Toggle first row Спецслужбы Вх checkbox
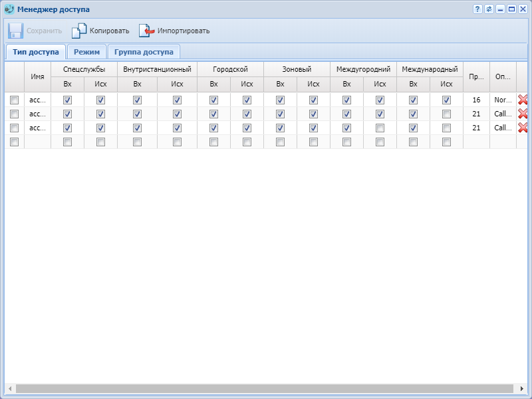The width and height of the screenshot is (532, 399). point(67,100)
